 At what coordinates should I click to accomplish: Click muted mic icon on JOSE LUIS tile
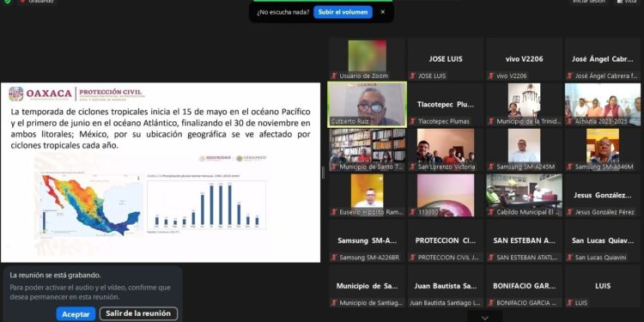[x=413, y=76]
